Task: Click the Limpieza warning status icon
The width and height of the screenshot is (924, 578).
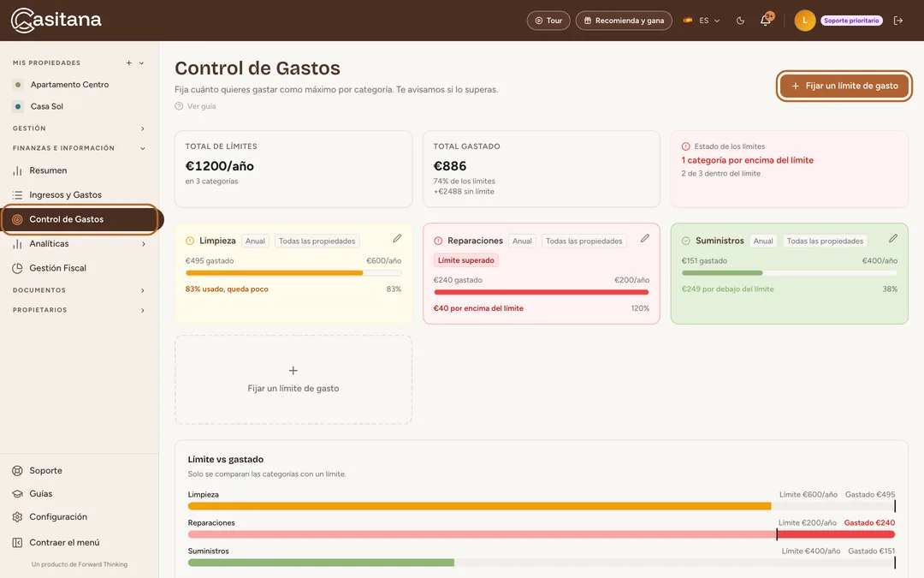Action: click(190, 241)
